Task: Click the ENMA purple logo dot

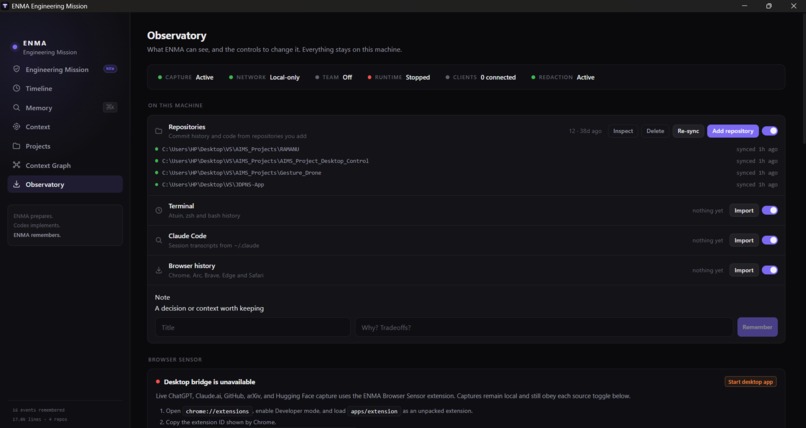Action: (x=15, y=47)
